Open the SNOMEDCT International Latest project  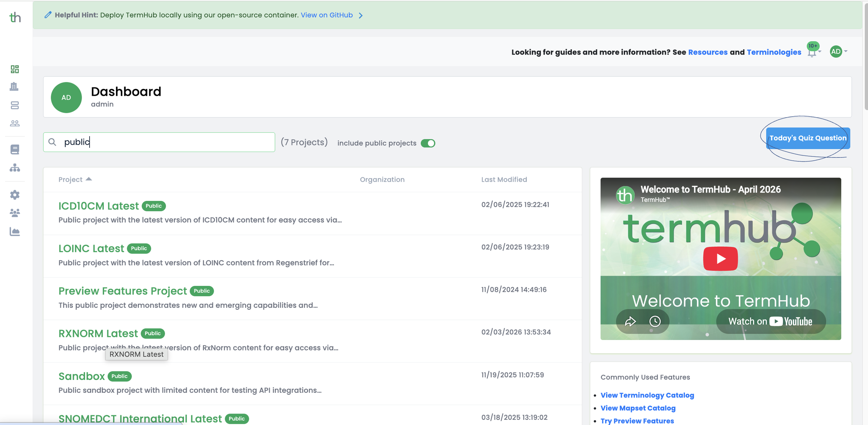click(x=140, y=418)
